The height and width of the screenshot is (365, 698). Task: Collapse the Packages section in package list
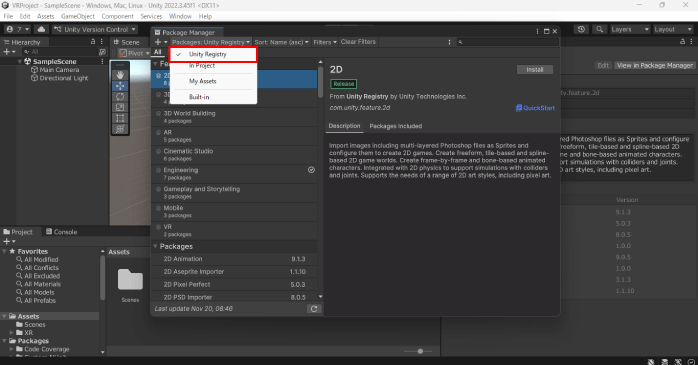coord(155,246)
